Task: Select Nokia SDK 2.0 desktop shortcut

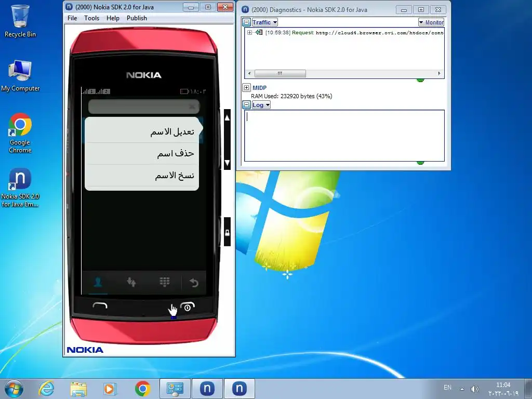Action: [20, 187]
